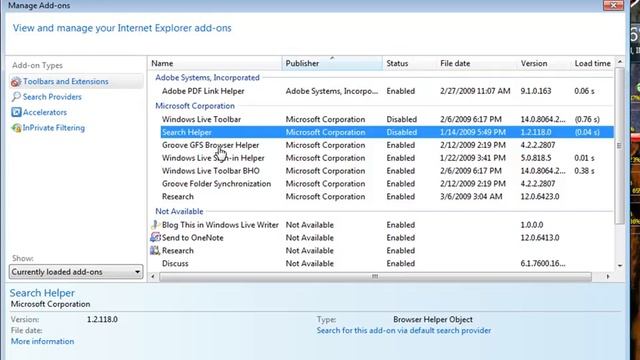Click the Enabled status of Adobe PDF Link Helper
This screenshot has height=360, width=640.
400,91
